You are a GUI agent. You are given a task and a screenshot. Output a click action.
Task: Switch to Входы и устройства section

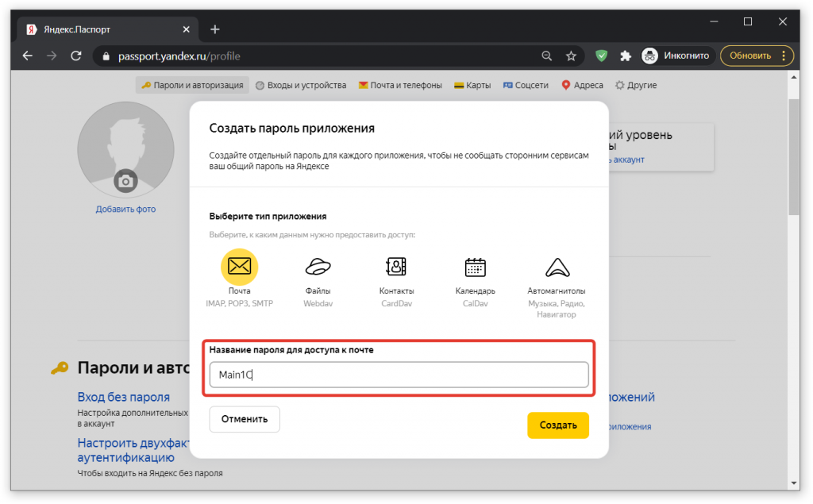click(x=301, y=85)
